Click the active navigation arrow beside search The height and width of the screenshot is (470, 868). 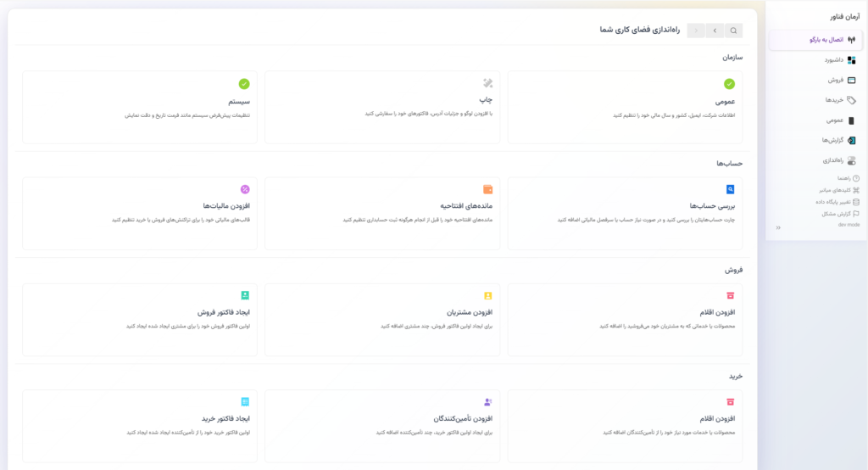[715, 31]
